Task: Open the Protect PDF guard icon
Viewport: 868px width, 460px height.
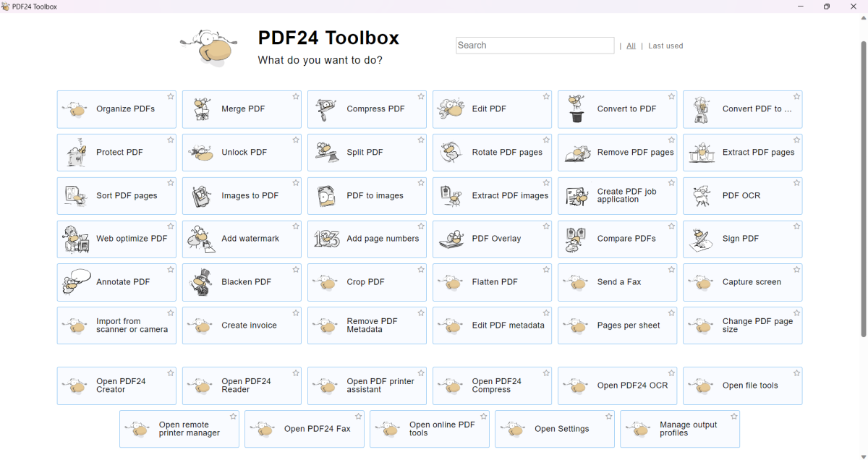Action: click(x=76, y=153)
